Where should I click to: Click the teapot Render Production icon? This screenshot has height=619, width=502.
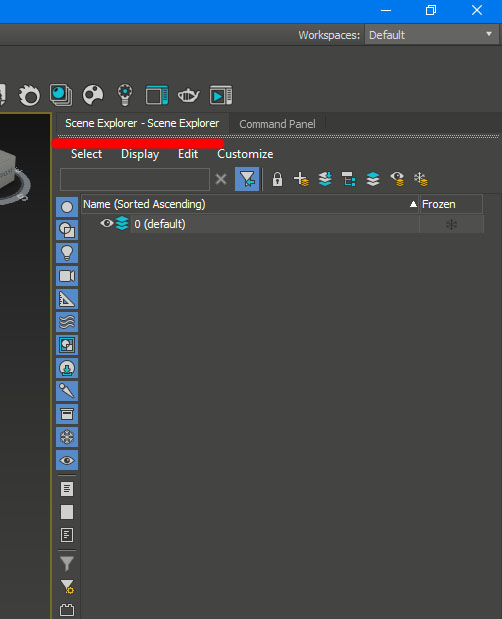coord(188,95)
